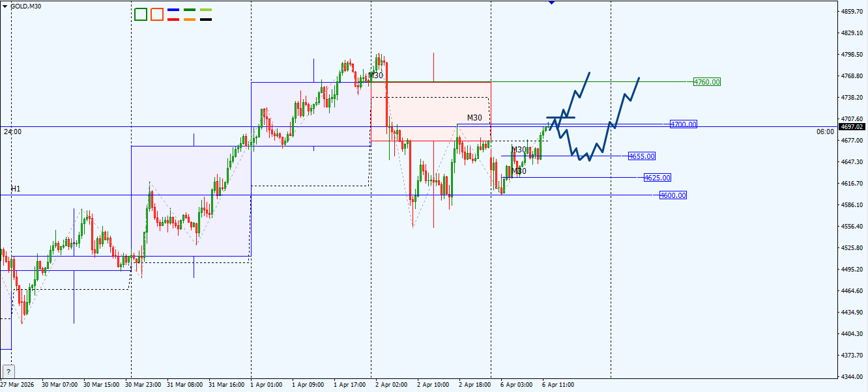The width and height of the screenshot is (868, 392).
Task: Click the 30 Mar 23:00 time label
Action: point(143,385)
